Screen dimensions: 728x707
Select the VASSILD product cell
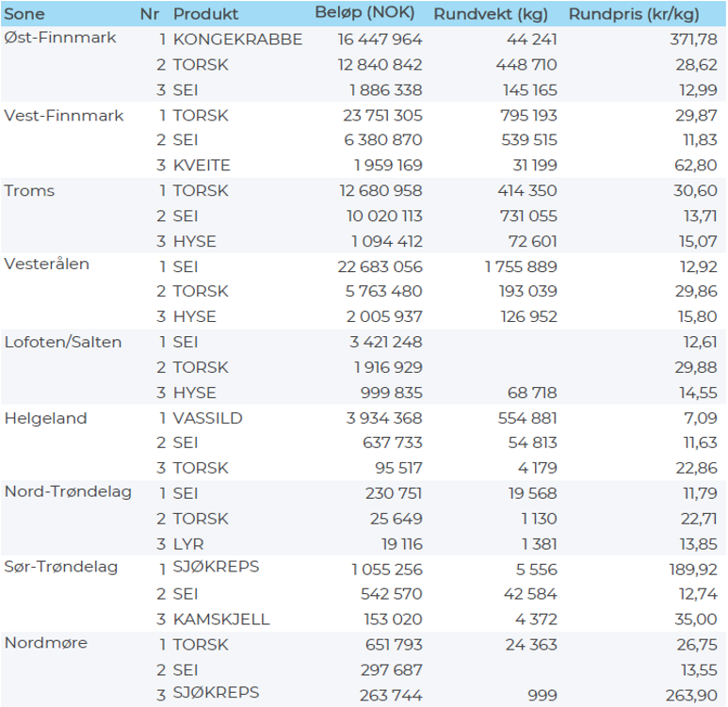[x=207, y=418]
